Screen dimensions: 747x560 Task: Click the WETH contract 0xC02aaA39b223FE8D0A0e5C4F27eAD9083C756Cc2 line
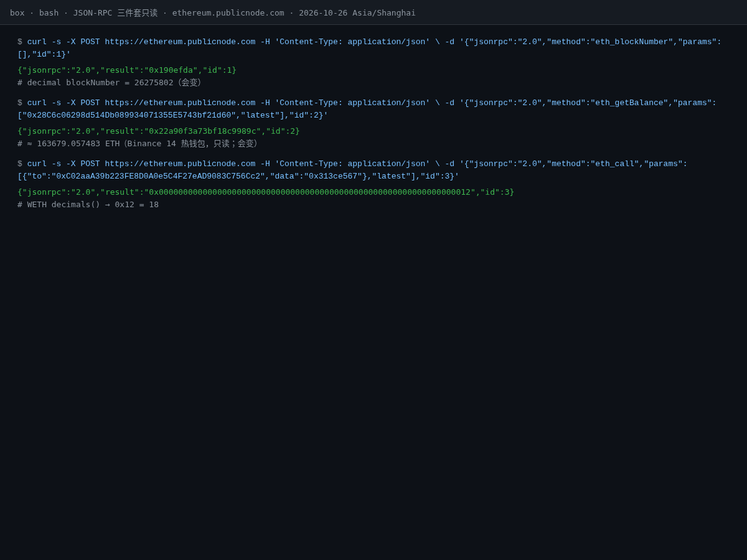(x=238, y=176)
